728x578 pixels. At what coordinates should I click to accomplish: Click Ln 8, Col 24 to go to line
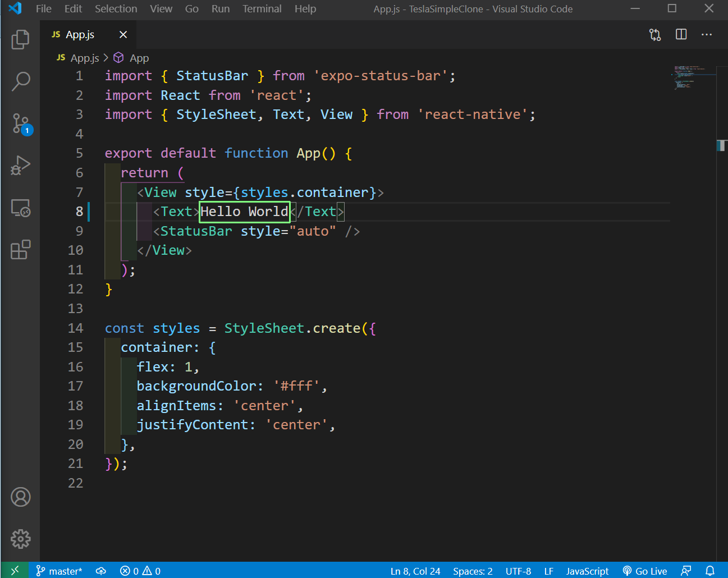coord(415,571)
